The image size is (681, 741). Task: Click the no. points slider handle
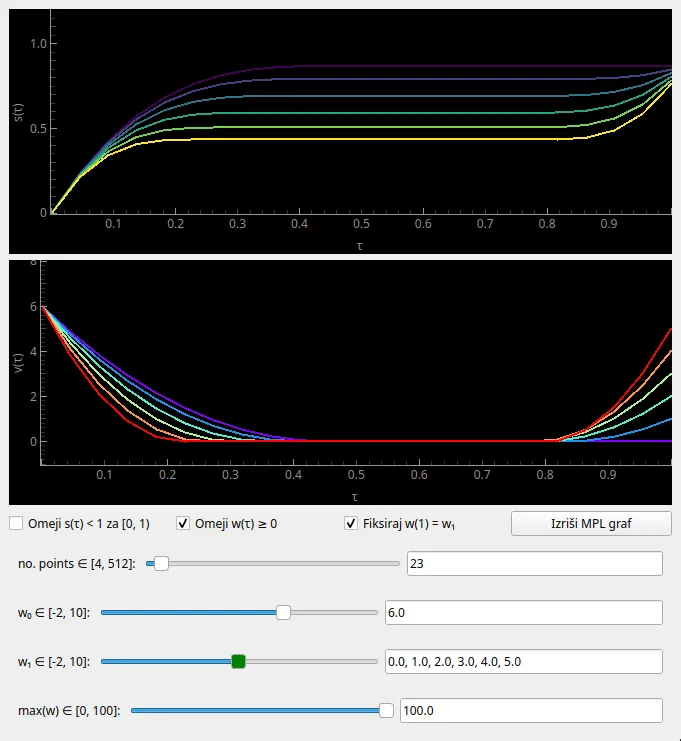[x=160, y=564]
